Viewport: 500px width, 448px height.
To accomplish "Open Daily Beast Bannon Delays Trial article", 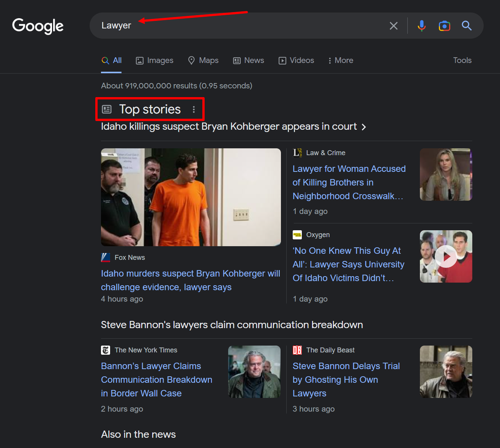I will (x=346, y=380).
